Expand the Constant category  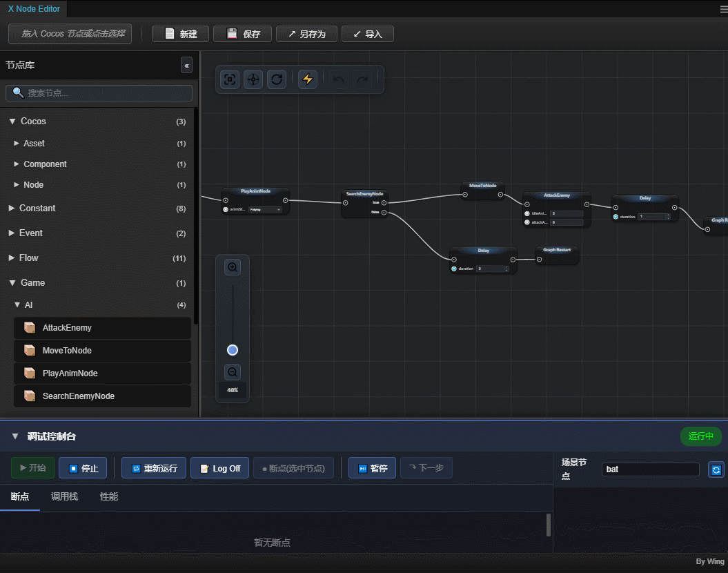12,208
